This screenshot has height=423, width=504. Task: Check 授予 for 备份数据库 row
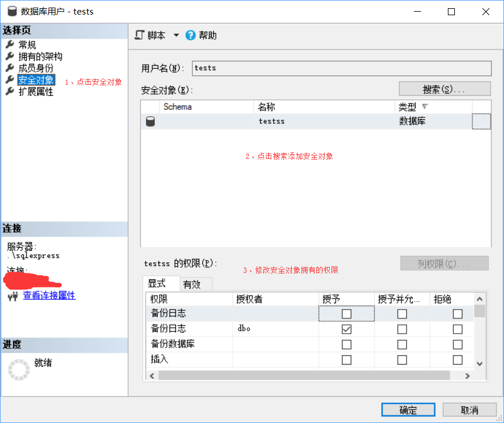pos(347,345)
